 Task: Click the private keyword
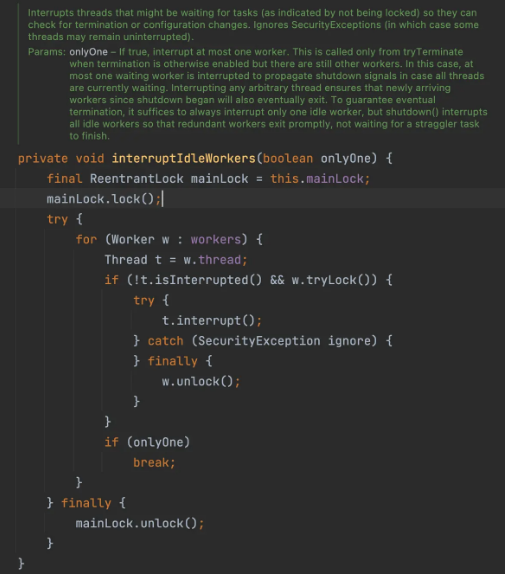click(43, 159)
